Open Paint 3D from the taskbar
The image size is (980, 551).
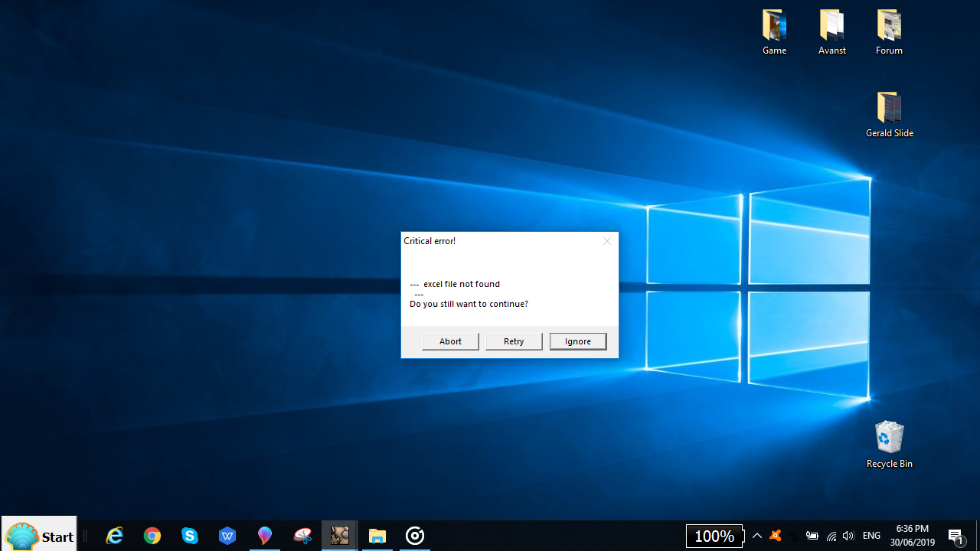265,536
